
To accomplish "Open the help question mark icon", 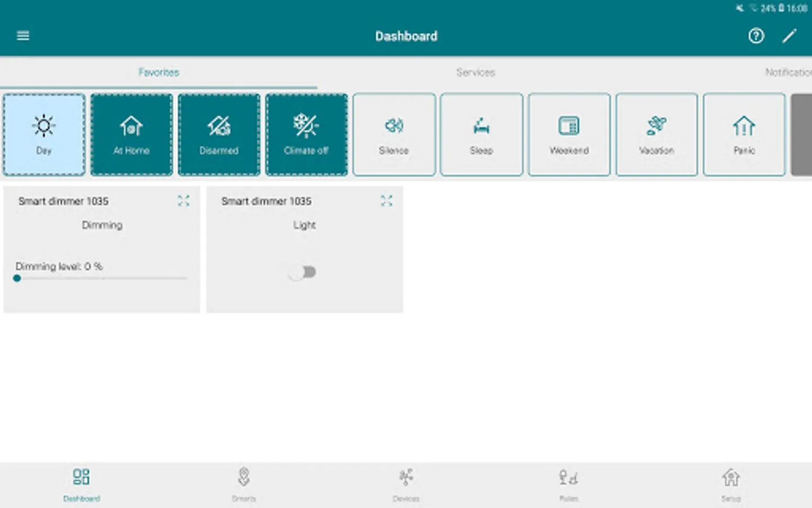I will tap(756, 36).
